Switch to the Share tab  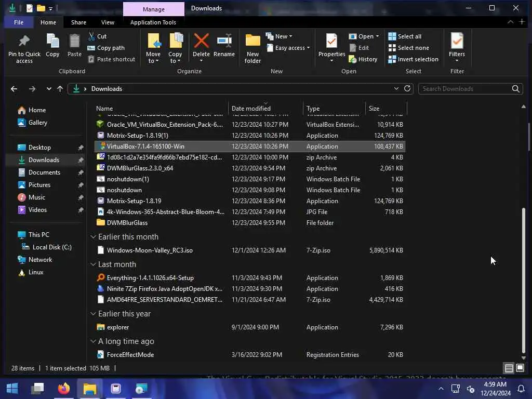click(x=78, y=22)
